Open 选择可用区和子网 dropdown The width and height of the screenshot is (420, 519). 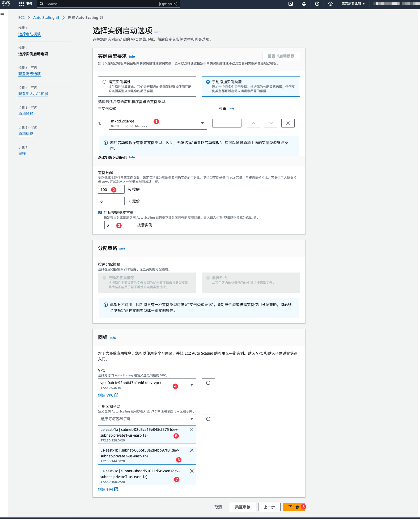(147, 419)
